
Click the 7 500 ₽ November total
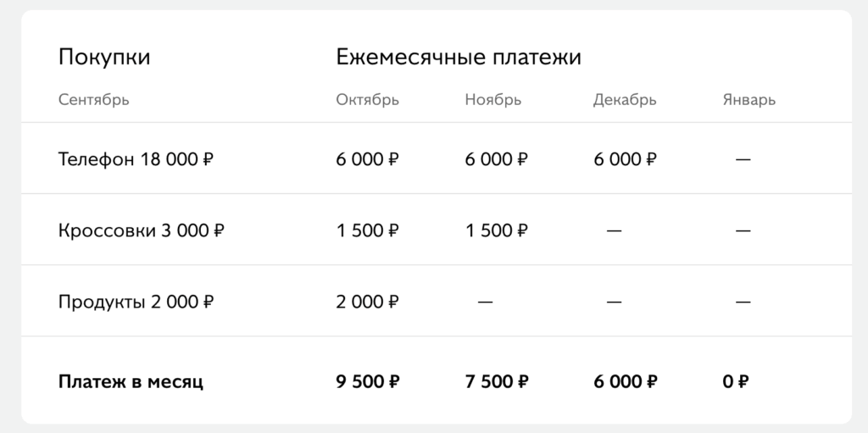(496, 382)
